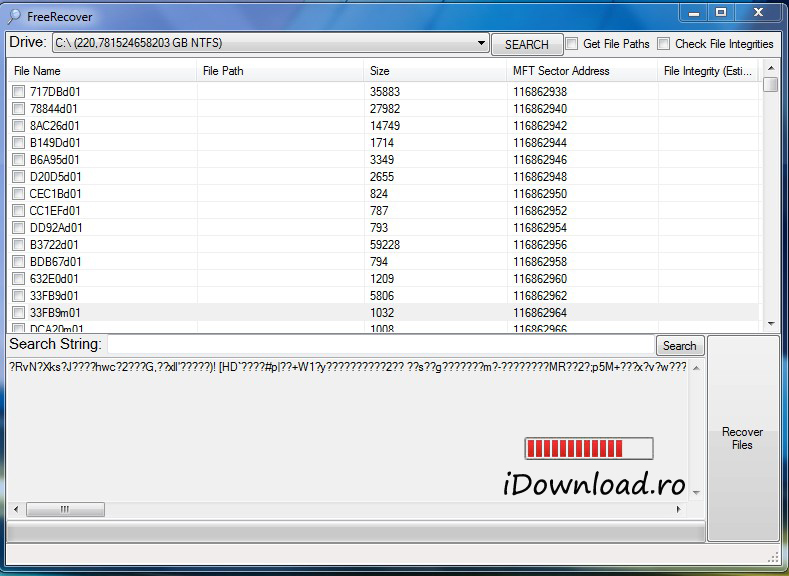Image resolution: width=789 pixels, height=576 pixels.
Task: Check the box beside file CEC1Bd01
Action: [x=18, y=194]
